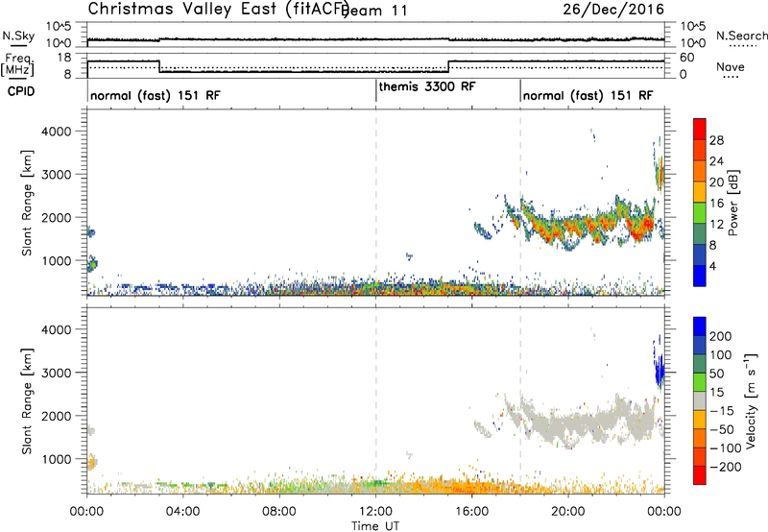Click the 'themis 3300 RF' CPID label
This screenshot has height=532, width=768.
click(426, 86)
